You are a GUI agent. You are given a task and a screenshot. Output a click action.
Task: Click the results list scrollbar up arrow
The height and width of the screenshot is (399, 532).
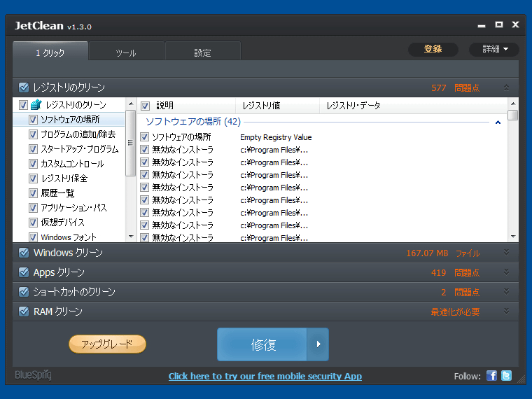coord(513,104)
